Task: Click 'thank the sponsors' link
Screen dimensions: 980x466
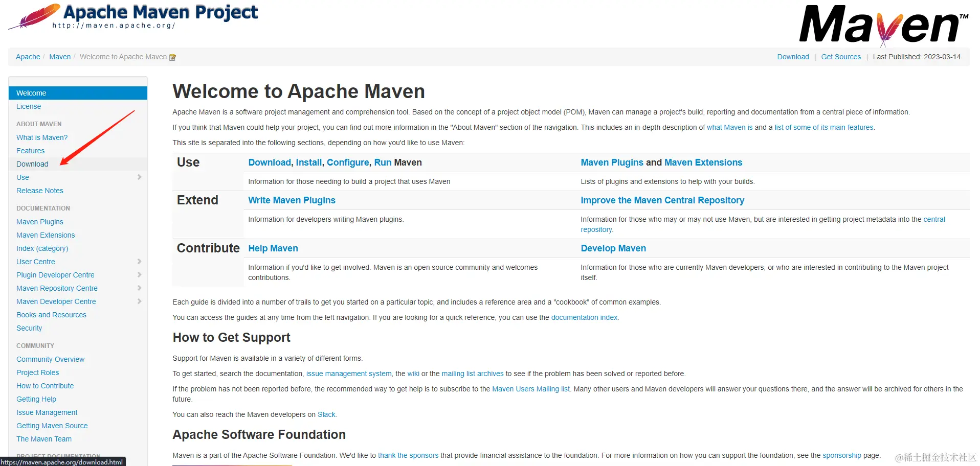Action: [x=408, y=455]
